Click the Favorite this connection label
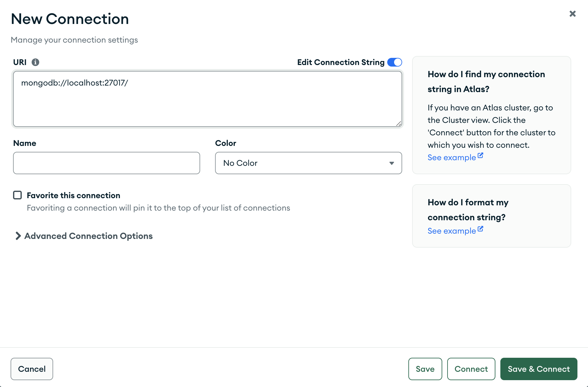Viewport: 588px width, 387px height. pos(73,195)
